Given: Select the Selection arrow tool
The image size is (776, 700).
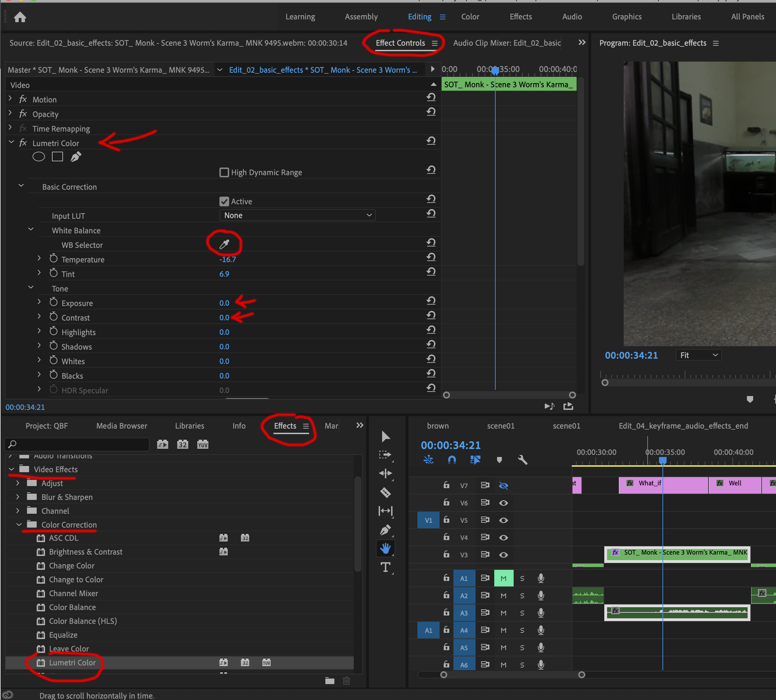Looking at the screenshot, I should pyautogui.click(x=385, y=437).
